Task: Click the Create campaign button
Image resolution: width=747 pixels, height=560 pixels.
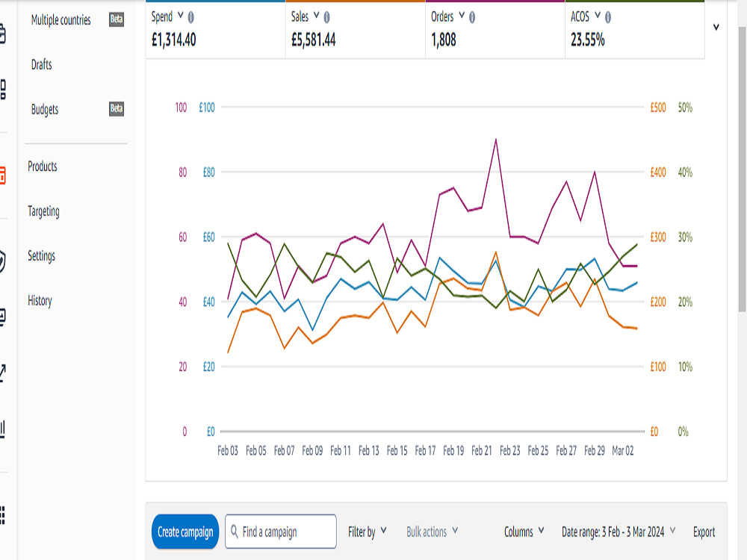Action: click(x=185, y=532)
